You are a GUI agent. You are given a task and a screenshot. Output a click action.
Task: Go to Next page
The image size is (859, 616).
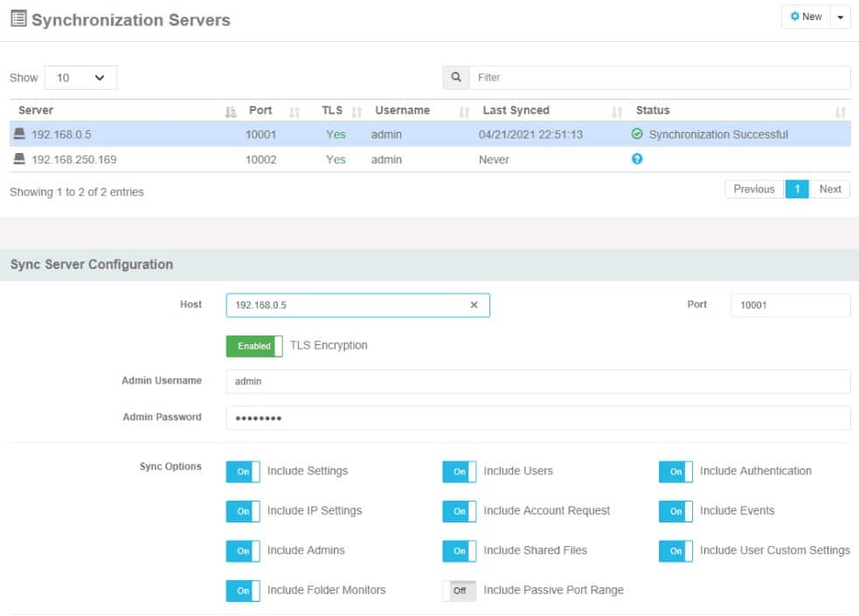coord(830,189)
